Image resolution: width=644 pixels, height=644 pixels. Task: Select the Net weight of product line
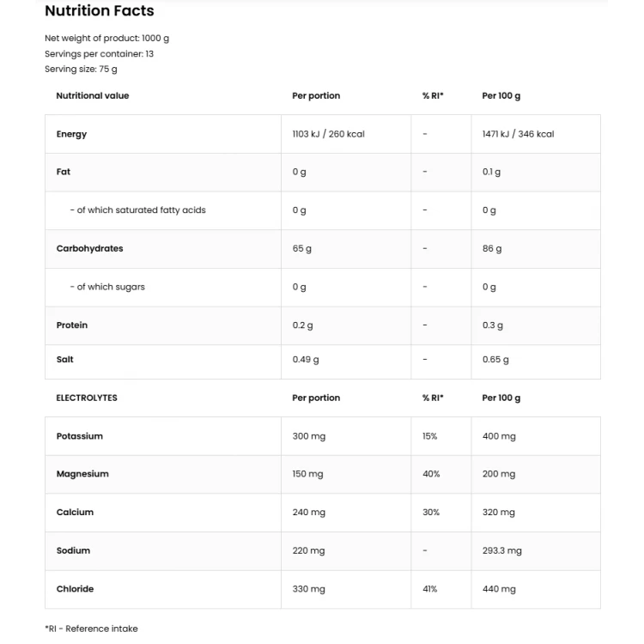coord(106,38)
